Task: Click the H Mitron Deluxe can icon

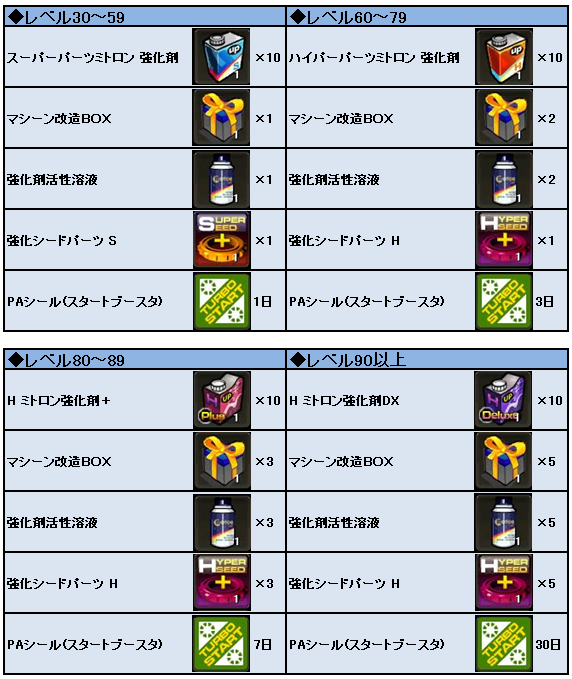Action: click(503, 400)
